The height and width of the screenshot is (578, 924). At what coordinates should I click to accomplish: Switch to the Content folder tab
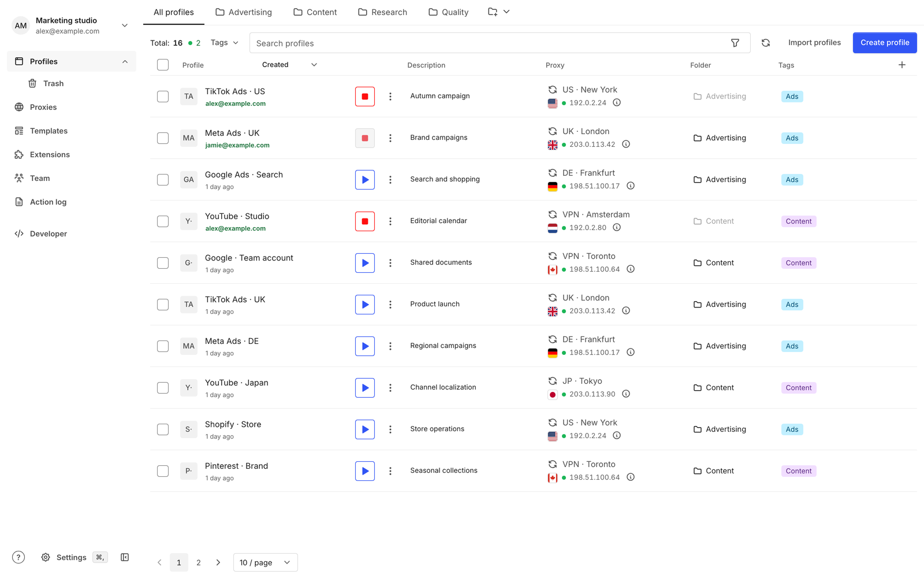point(315,12)
